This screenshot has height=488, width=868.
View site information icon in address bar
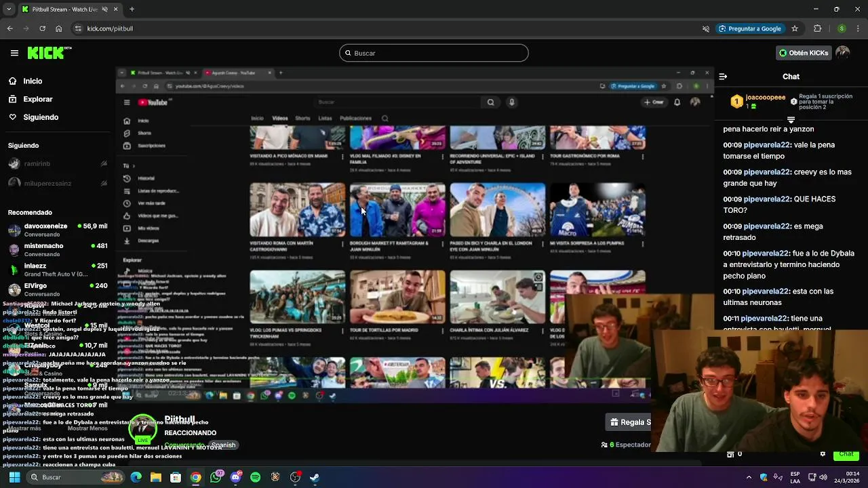click(x=78, y=28)
